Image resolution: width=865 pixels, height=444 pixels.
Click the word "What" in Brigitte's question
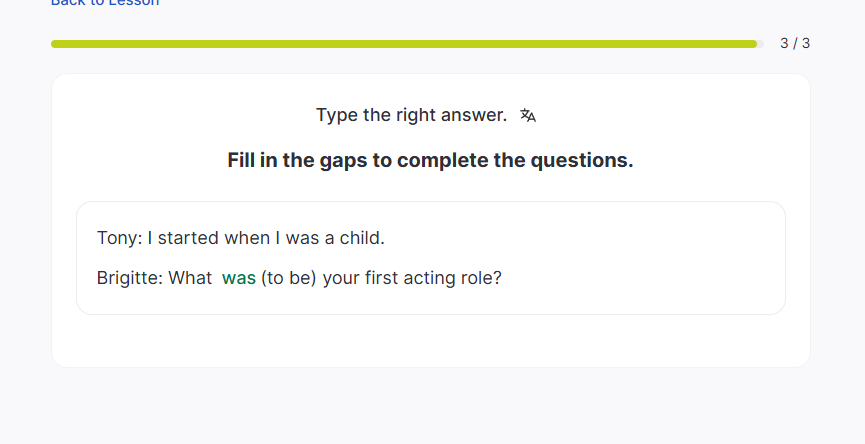tap(190, 278)
